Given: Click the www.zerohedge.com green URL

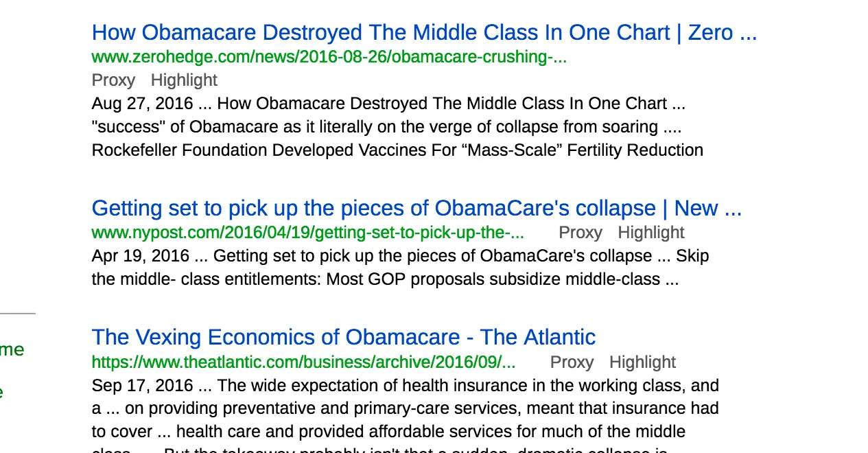Looking at the screenshot, I should [x=329, y=57].
